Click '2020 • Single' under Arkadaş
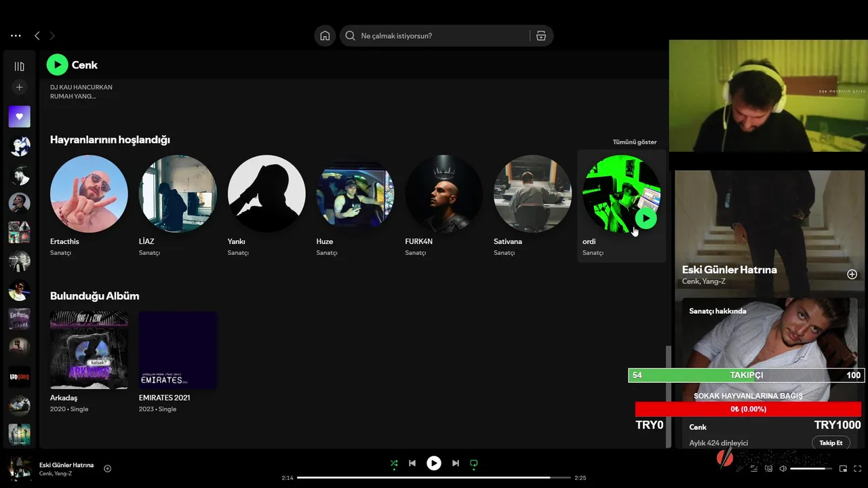868x488 pixels. click(x=69, y=409)
